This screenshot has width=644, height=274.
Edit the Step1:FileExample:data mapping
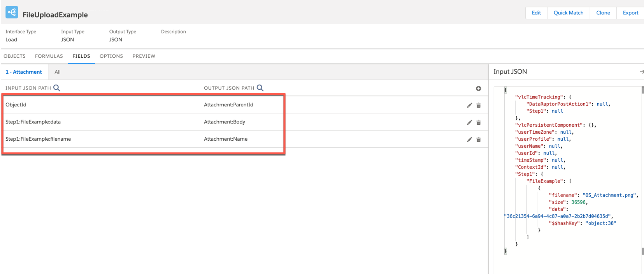click(469, 122)
